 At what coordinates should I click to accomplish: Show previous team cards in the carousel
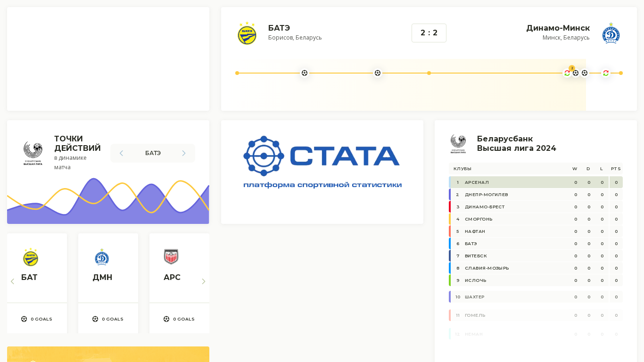click(x=13, y=281)
